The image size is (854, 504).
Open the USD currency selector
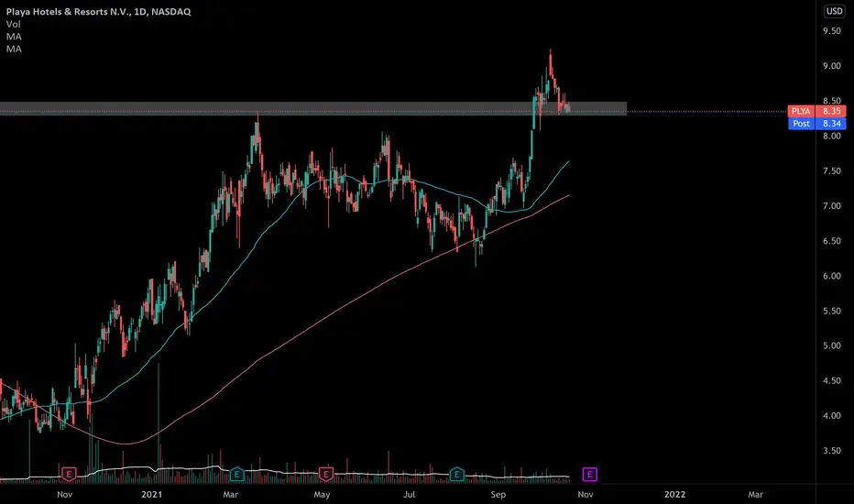(835, 11)
